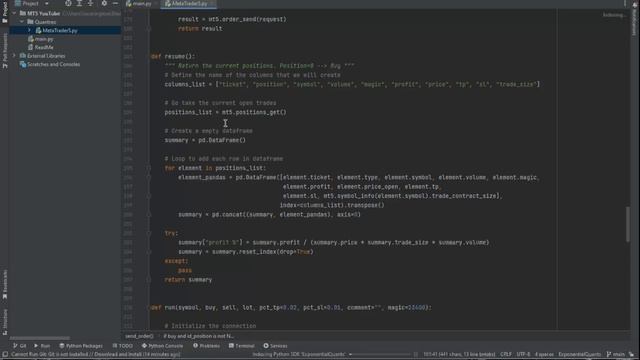Hide the Project panel with minus icon
The image size is (640, 360).
pos(115,3)
